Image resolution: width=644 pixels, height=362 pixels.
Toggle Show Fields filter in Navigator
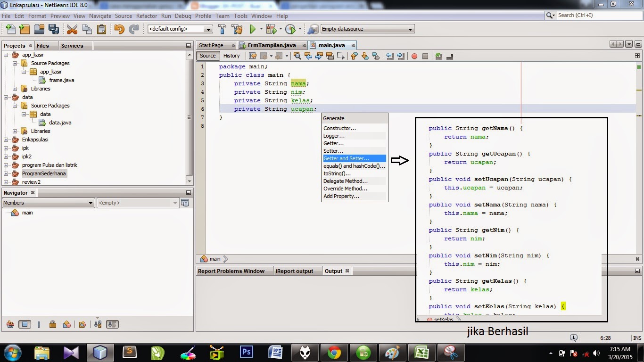[25, 324]
